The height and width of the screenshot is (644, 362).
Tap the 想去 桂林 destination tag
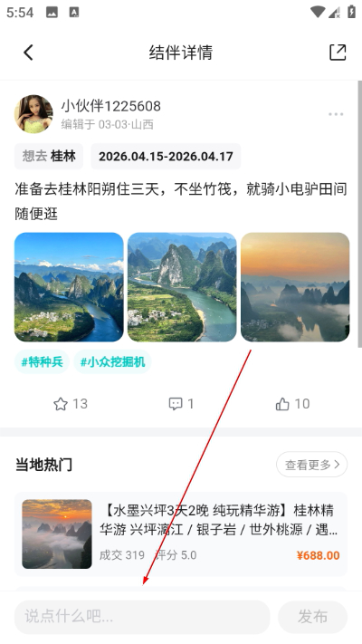click(49, 157)
